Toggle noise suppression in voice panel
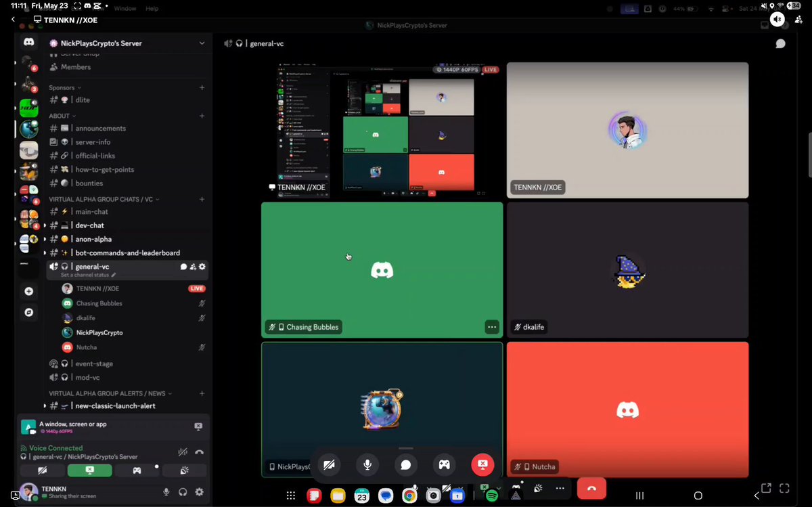The height and width of the screenshot is (507, 812). pyautogui.click(x=183, y=452)
